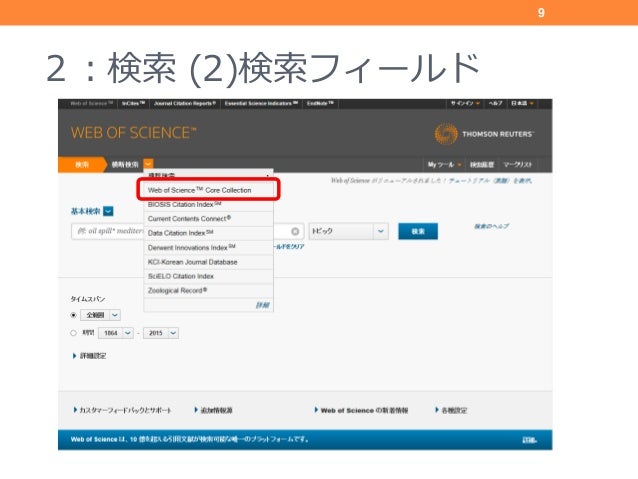
Task: Open the tutorial link in the notice
Action: click(x=490, y=181)
